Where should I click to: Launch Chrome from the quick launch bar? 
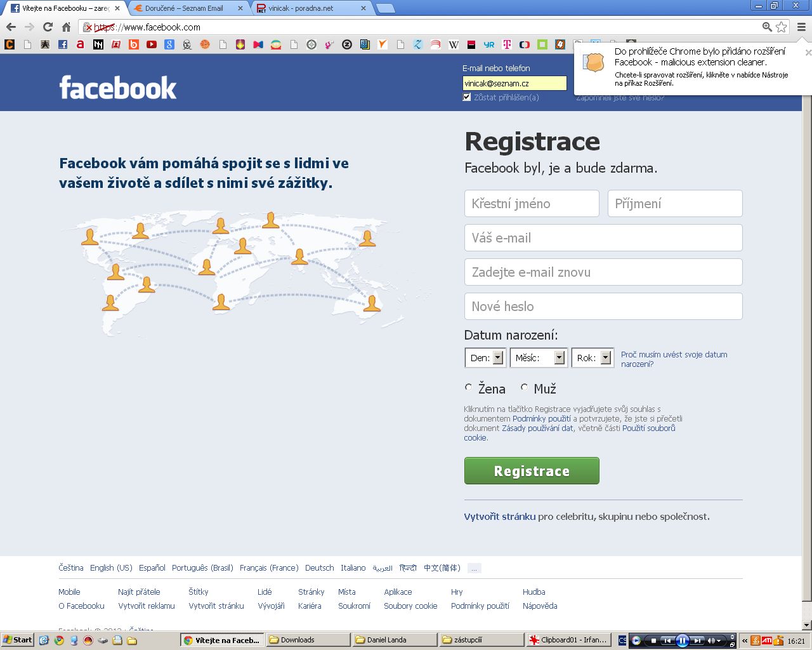pyautogui.click(x=59, y=640)
